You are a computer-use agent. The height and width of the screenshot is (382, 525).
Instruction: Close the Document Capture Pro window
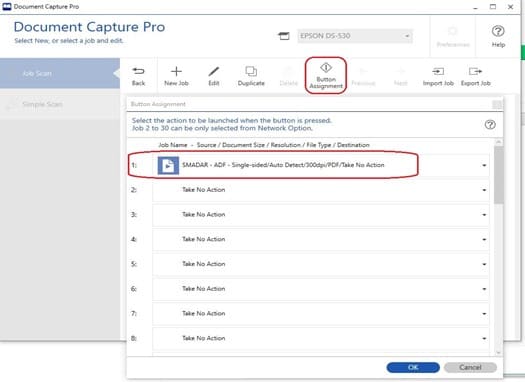(x=510, y=7)
